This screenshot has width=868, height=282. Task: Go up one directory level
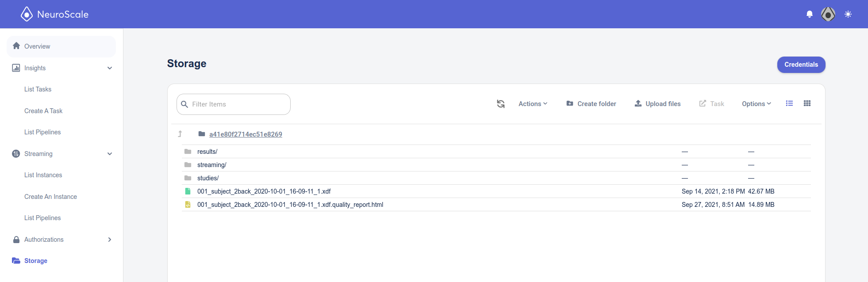(x=180, y=134)
